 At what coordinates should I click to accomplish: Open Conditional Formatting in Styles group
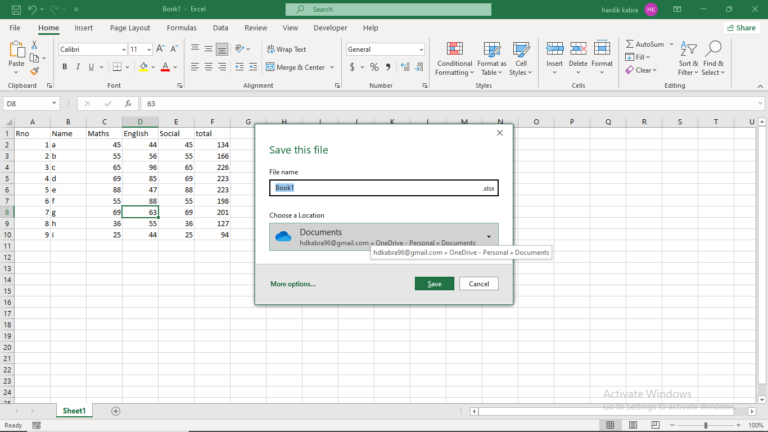coord(455,59)
